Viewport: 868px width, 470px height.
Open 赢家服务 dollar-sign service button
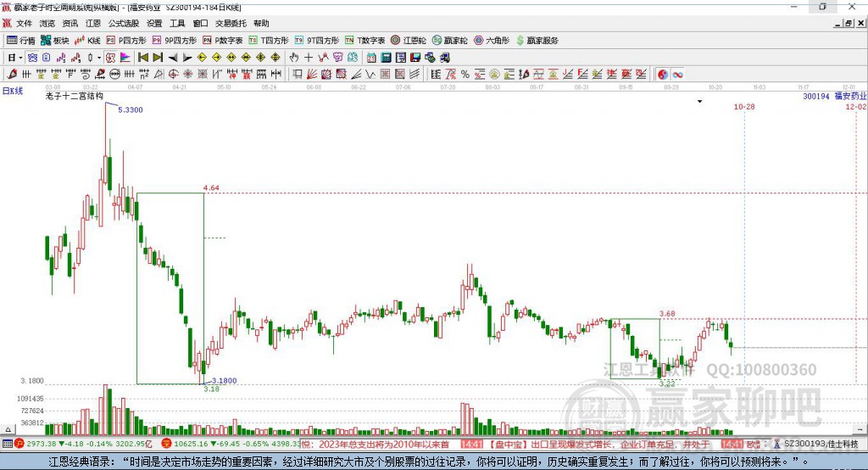pyautogui.click(x=537, y=41)
